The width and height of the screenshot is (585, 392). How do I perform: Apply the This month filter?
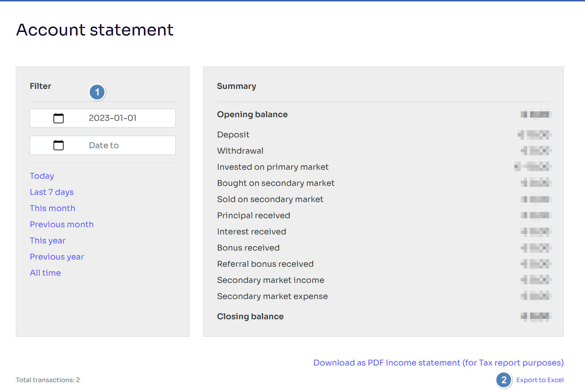click(x=53, y=208)
